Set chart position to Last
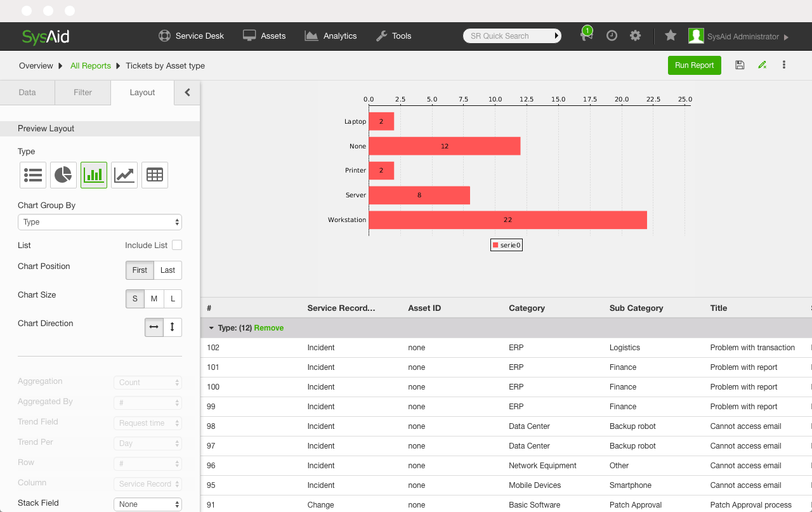Viewport: 812px width, 512px height. [x=167, y=270]
